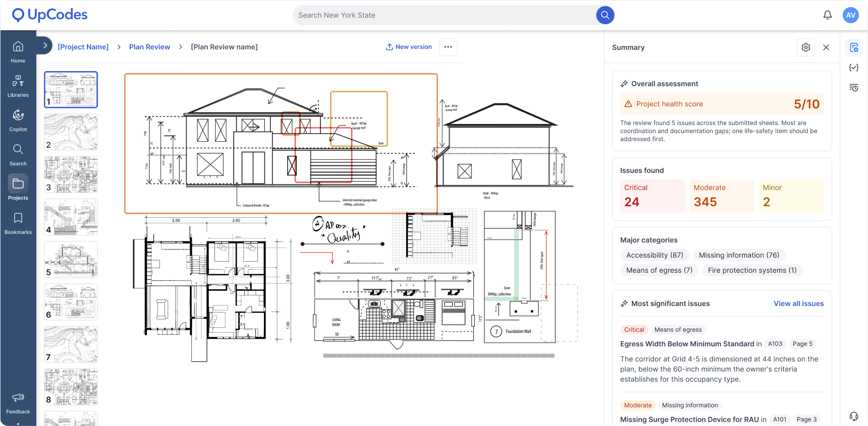View page 7 thumbnail
Image resolution: width=868 pixels, height=426 pixels.
pos(71,344)
